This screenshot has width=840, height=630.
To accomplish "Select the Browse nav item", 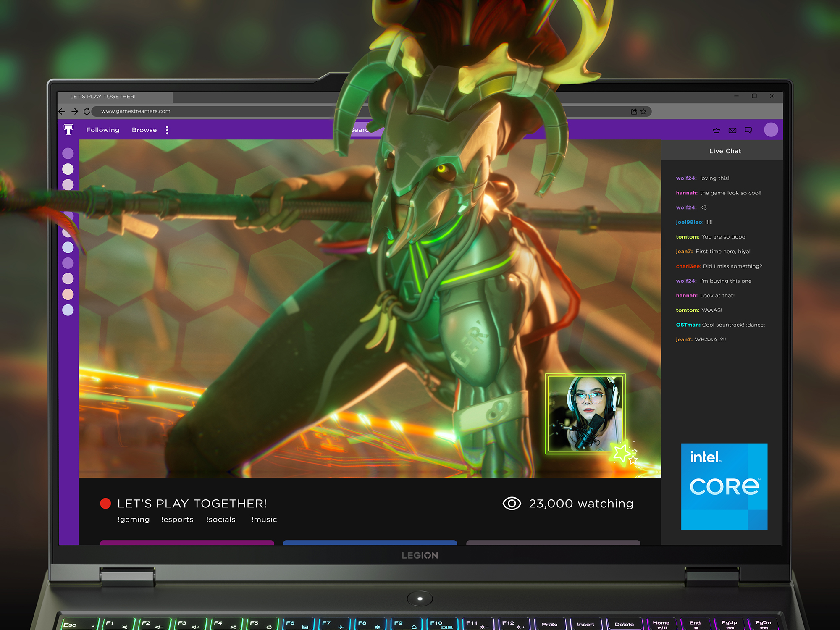I will [x=144, y=130].
